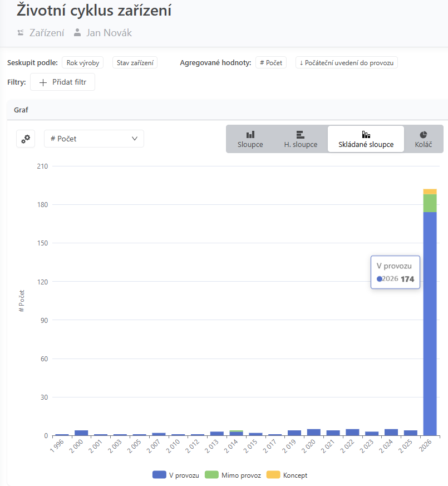The image size is (448, 486).
Task: Open Počáteční uvedení do provozu aggregate
Action: [346, 62]
